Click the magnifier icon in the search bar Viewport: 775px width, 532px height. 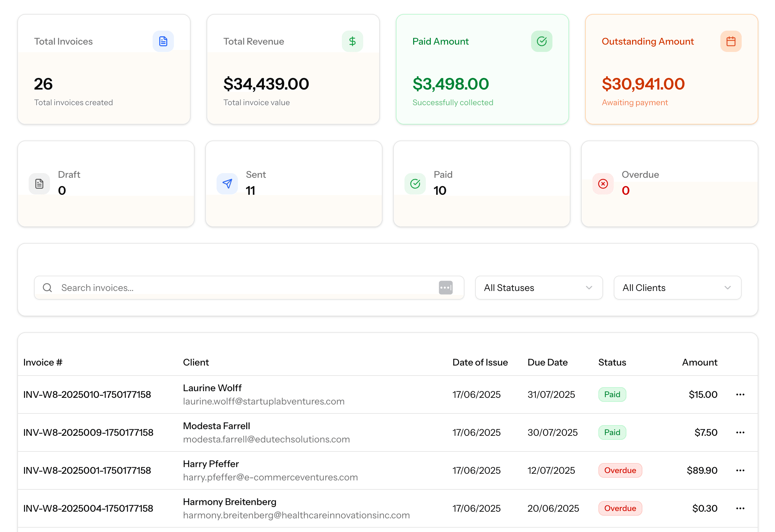coord(47,287)
